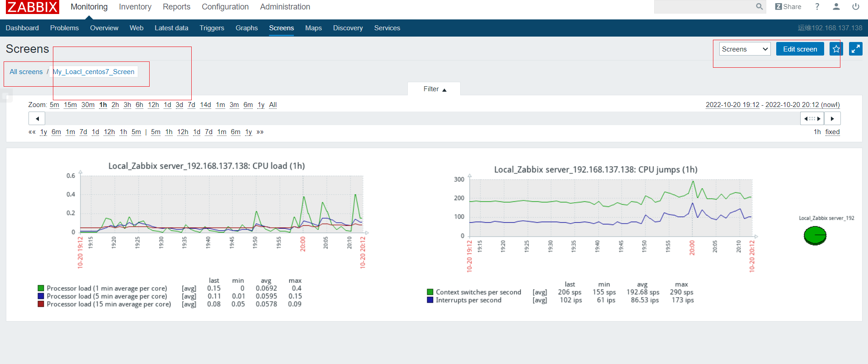Set zoom to 3h
Viewport: 868px width, 364px height.
[x=127, y=105]
